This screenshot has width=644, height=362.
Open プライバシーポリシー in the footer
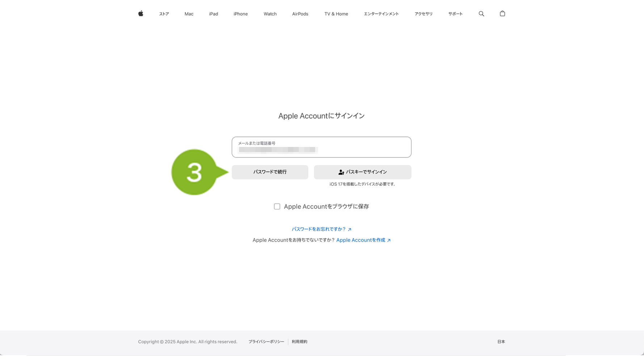point(266,342)
